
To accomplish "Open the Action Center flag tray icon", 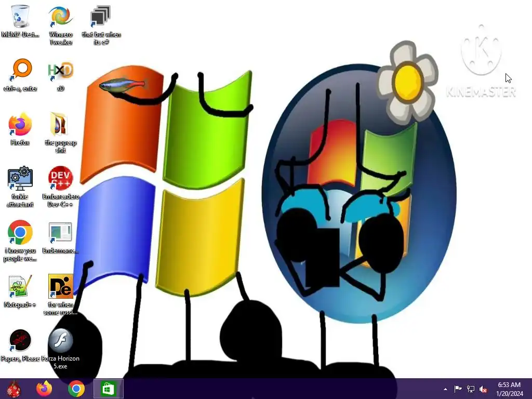I will [x=458, y=389].
